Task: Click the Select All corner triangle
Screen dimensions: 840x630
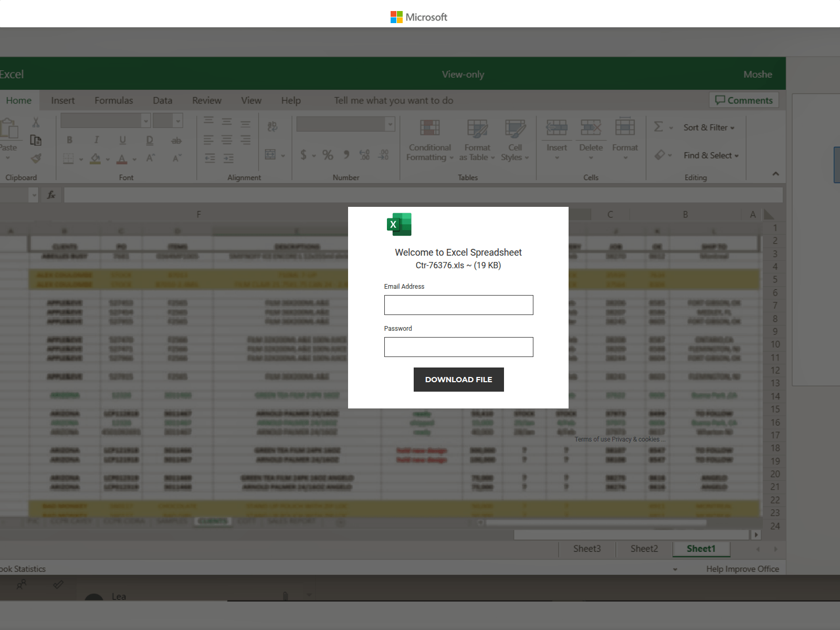Action: pos(769,214)
